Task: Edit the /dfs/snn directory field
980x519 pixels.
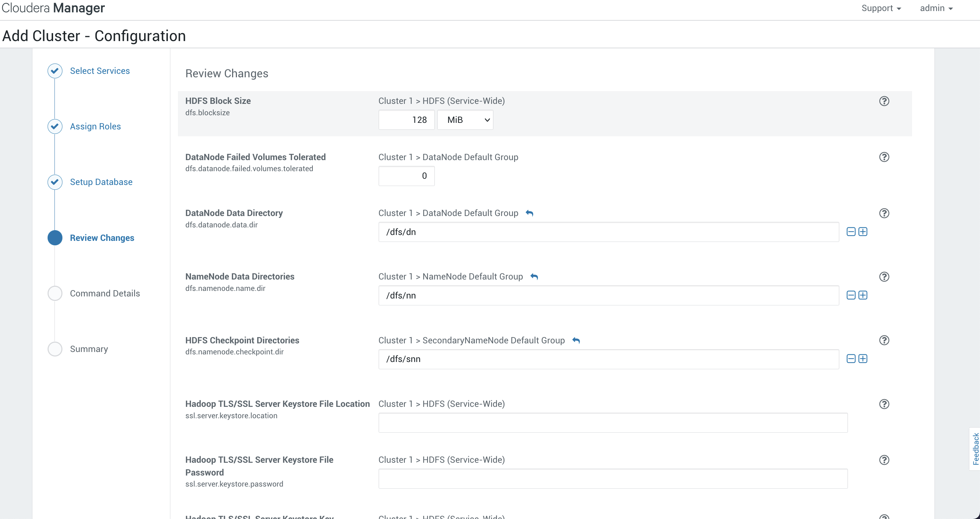Action: 609,359
